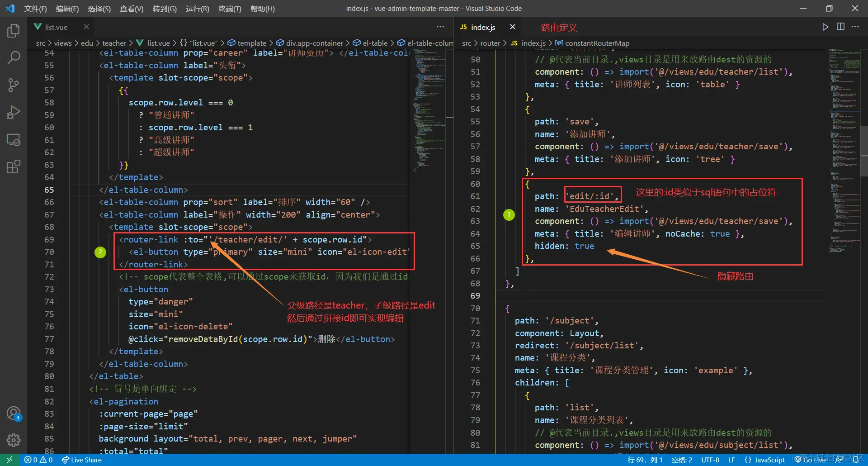Open the 终端(T) menu
This screenshot has width=868, height=466.
[230, 9]
